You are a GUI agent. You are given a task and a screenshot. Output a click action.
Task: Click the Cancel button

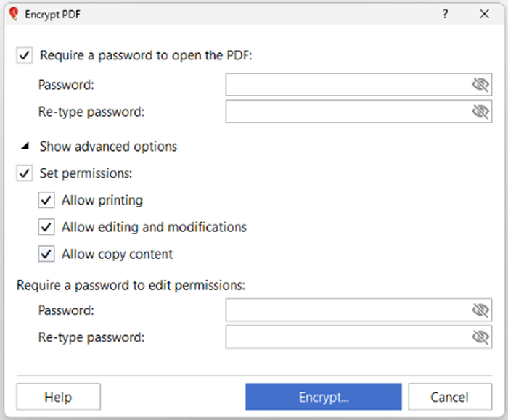pos(450,397)
